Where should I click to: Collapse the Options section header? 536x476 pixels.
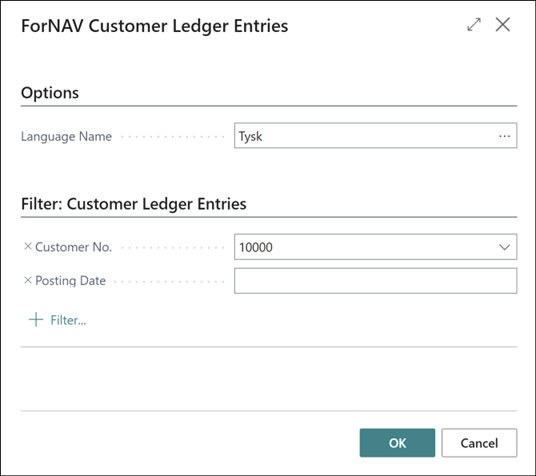click(50, 93)
